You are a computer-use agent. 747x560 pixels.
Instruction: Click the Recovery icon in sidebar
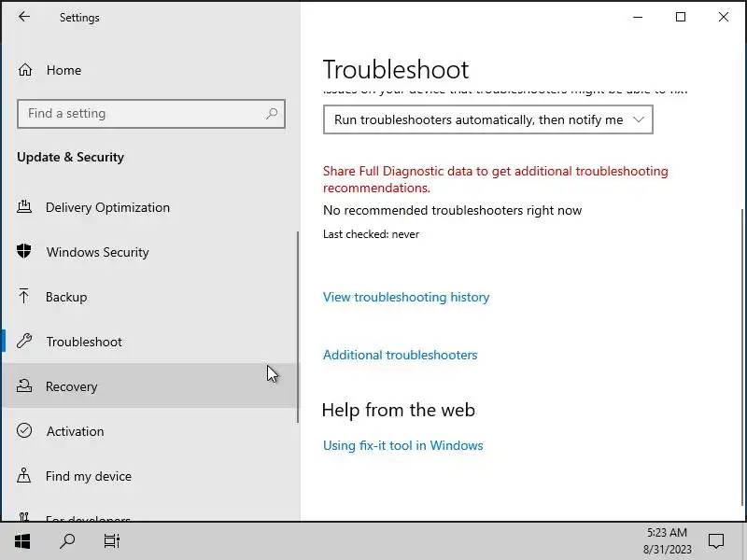[x=24, y=385]
